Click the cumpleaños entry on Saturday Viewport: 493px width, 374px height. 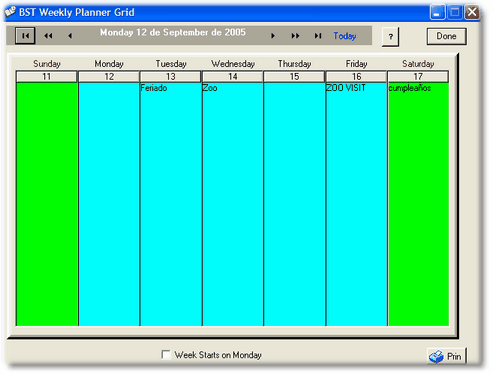pos(410,88)
